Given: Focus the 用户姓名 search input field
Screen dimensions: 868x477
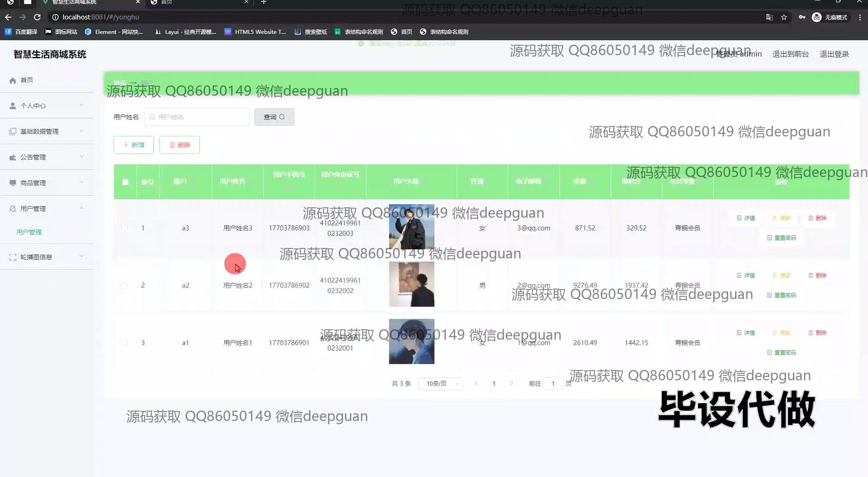Looking at the screenshot, I should point(197,117).
